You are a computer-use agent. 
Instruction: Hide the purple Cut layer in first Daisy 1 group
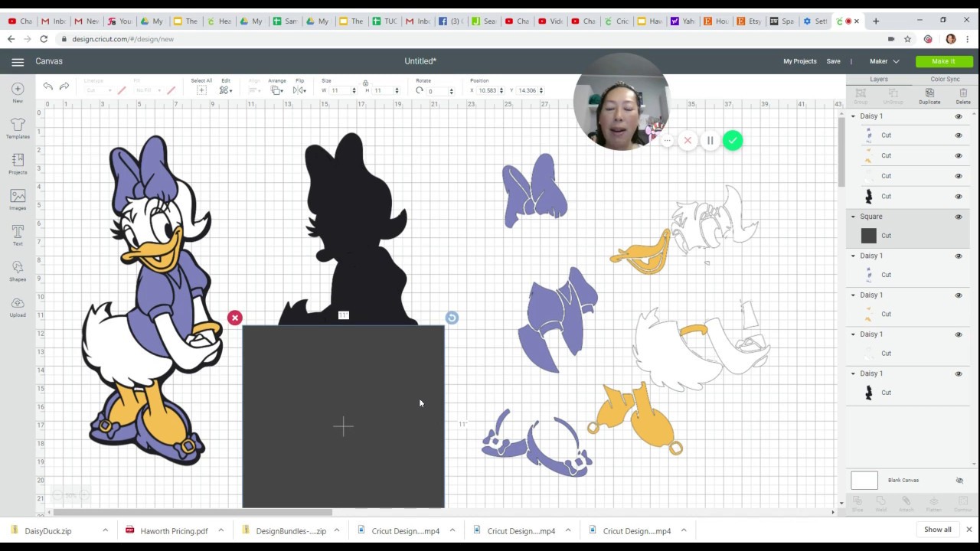click(959, 135)
